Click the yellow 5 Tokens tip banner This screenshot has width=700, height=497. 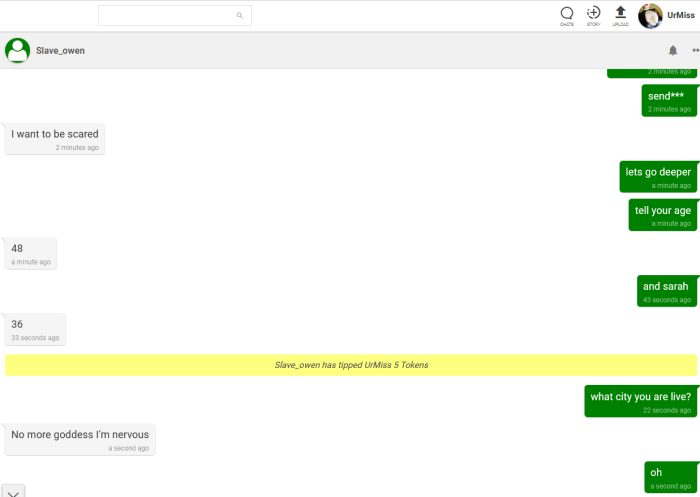click(350, 365)
